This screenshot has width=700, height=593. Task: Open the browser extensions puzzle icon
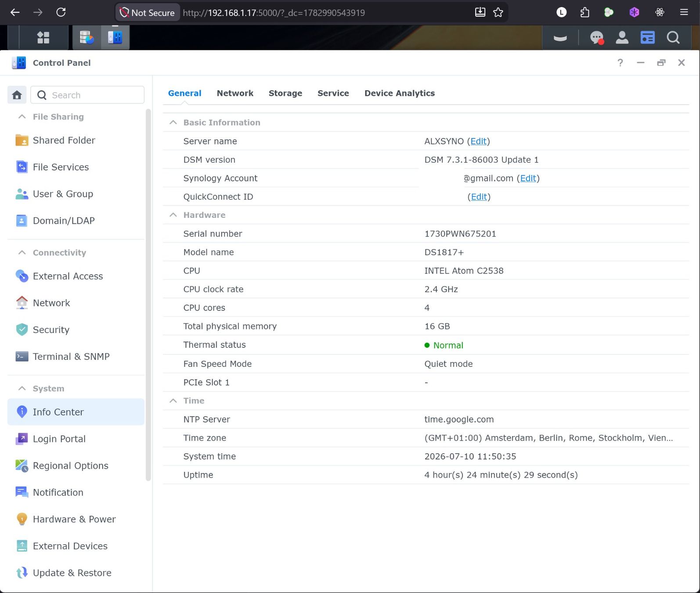point(585,12)
